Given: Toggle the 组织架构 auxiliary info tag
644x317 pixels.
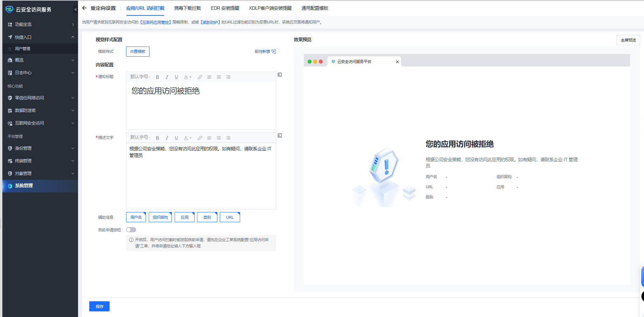Looking at the screenshot, I should [x=160, y=217].
